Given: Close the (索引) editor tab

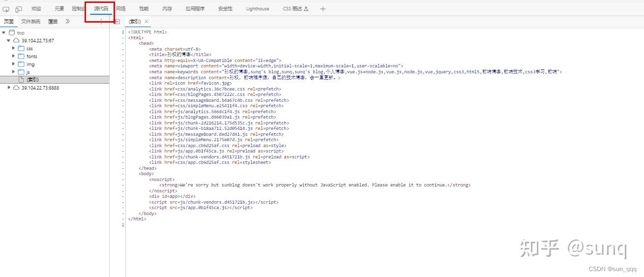Looking at the screenshot, I should (x=146, y=22).
